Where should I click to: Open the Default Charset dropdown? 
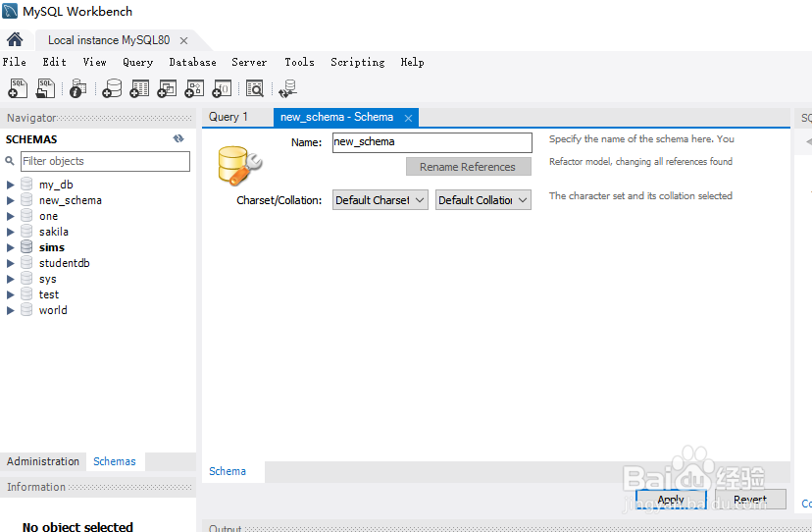pos(381,199)
